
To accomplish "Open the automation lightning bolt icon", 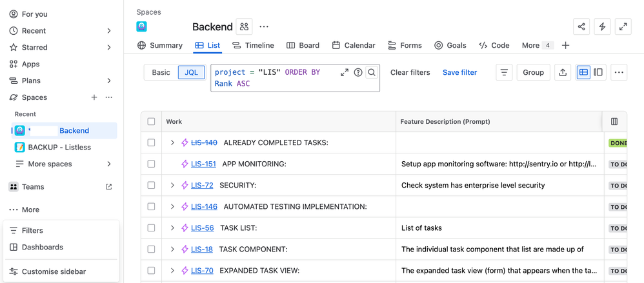I will coord(602,26).
